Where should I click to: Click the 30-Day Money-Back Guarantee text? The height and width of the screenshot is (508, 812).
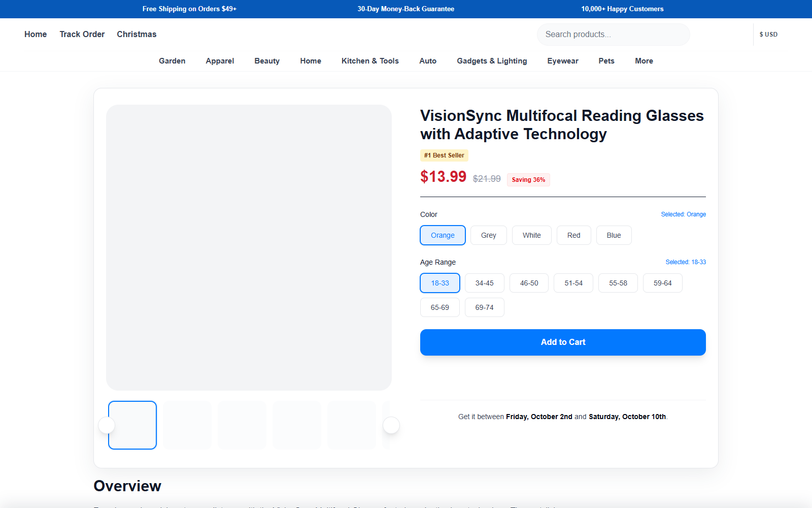coord(406,9)
